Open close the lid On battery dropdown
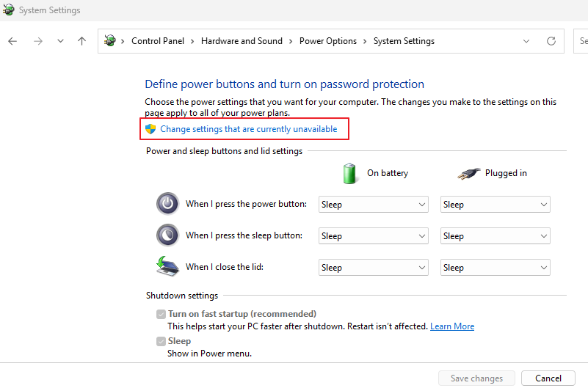The image size is (588, 388). [x=373, y=268]
